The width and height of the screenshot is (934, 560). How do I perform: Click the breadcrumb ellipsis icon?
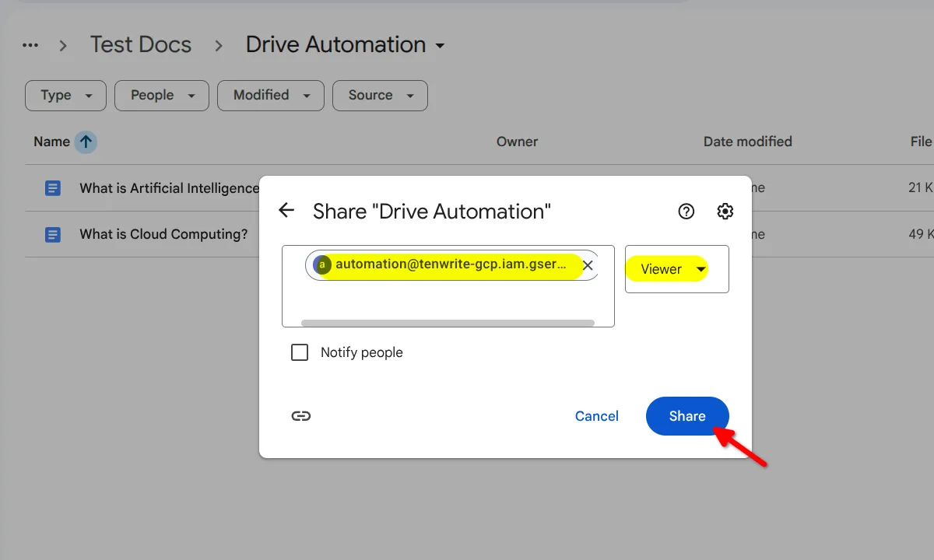(x=30, y=44)
